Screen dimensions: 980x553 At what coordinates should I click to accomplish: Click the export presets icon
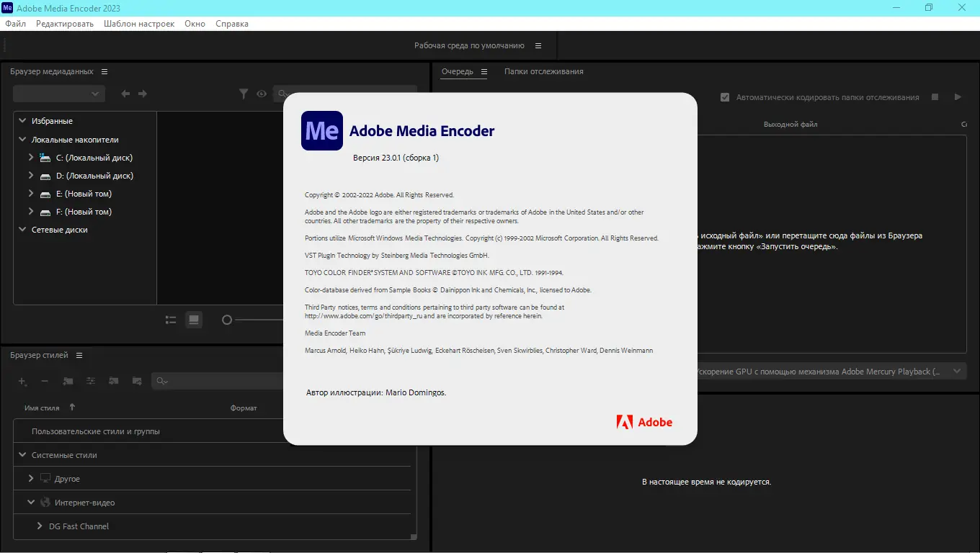click(137, 381)
